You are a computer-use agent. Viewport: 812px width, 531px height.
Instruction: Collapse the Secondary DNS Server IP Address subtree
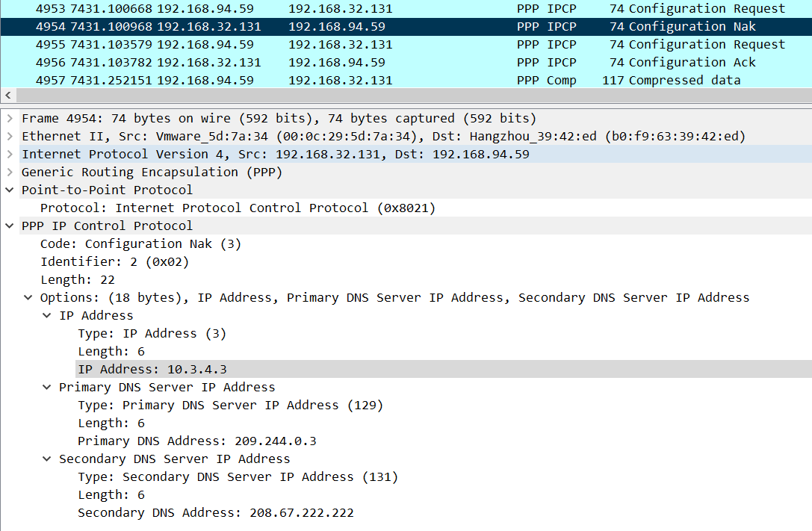(x=48, y=459)
